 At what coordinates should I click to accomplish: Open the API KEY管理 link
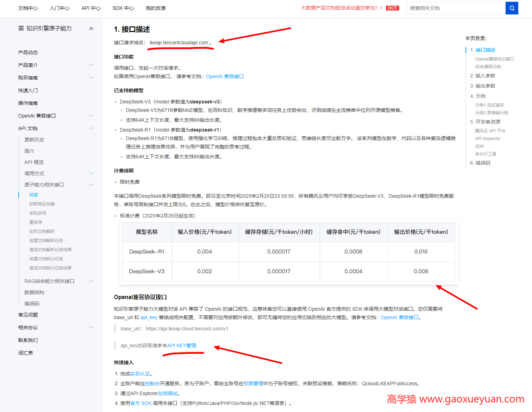(182, 345)
